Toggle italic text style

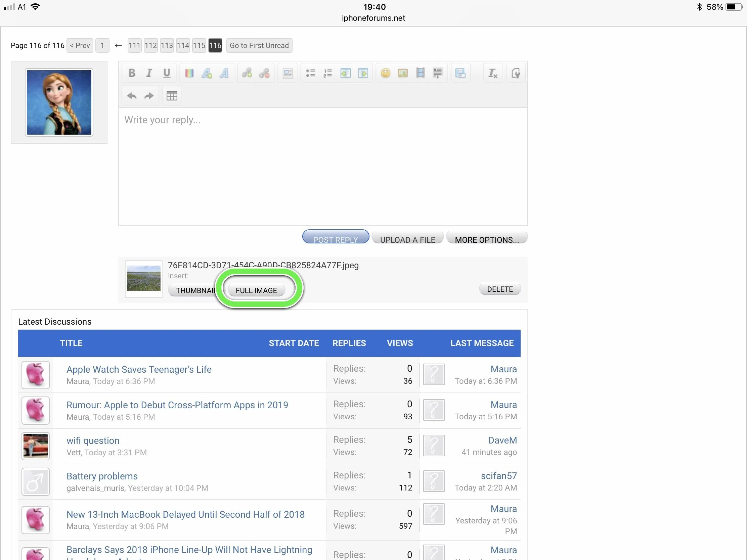(x=149, y=73)
